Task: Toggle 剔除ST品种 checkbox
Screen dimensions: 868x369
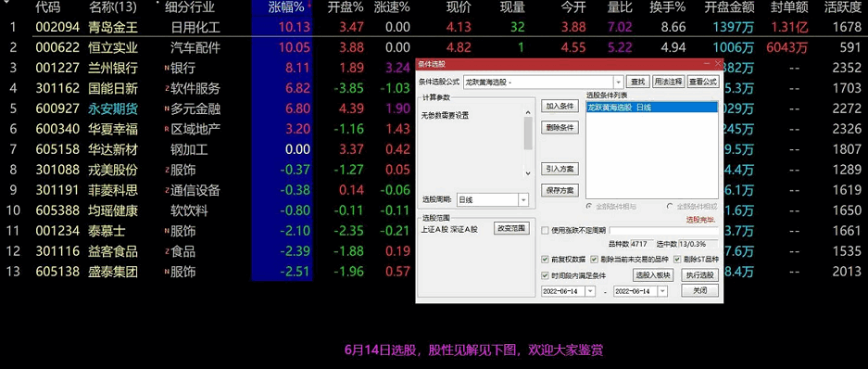Action: 677,260
